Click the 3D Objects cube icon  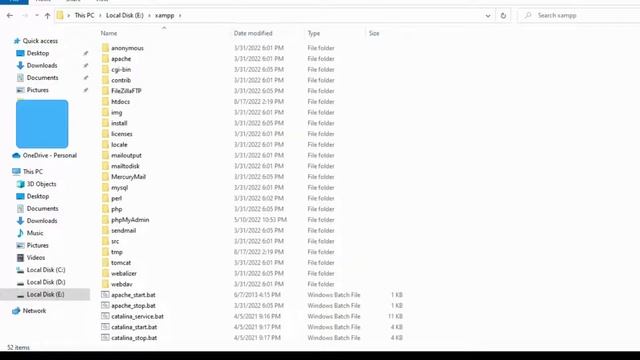pyautogui.click(x=20, y=184)
